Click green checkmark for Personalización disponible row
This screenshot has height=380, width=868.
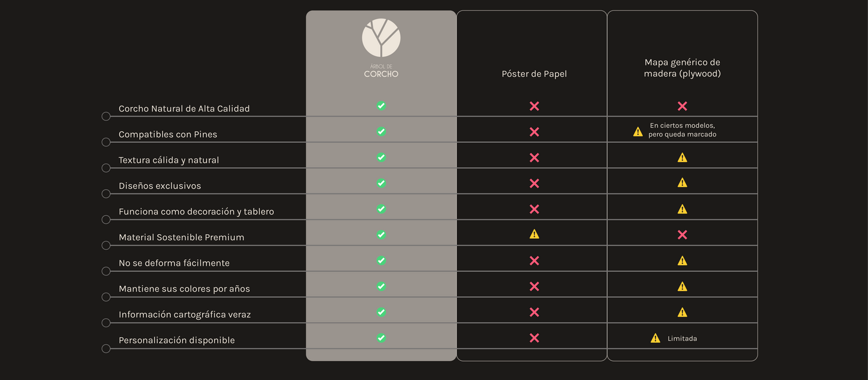tap(381, 338)
